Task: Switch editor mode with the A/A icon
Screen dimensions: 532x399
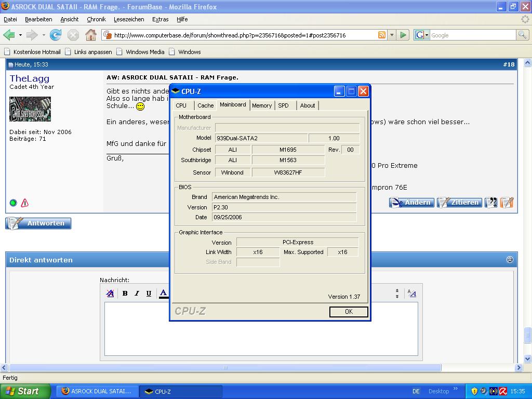Action: (x=412, y=294)
